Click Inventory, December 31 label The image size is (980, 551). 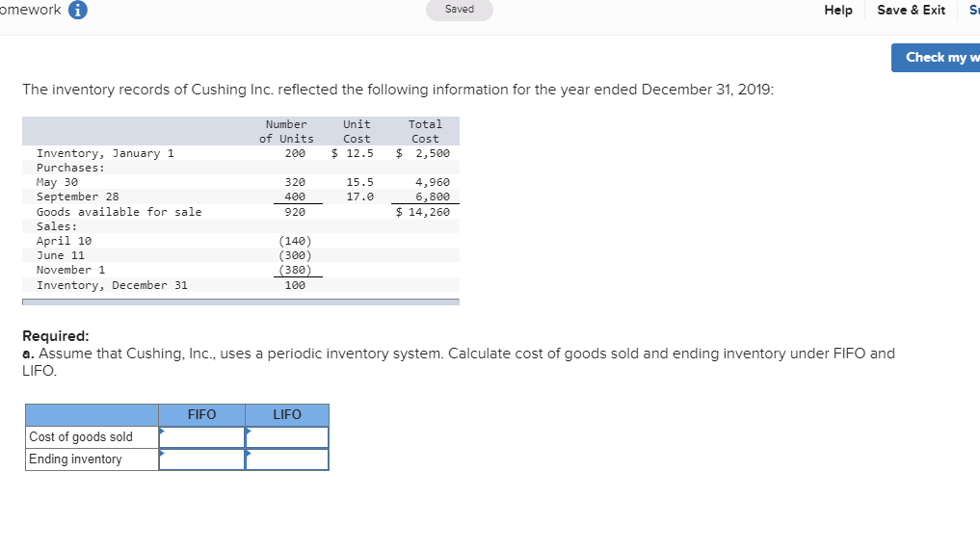[112, 285]
